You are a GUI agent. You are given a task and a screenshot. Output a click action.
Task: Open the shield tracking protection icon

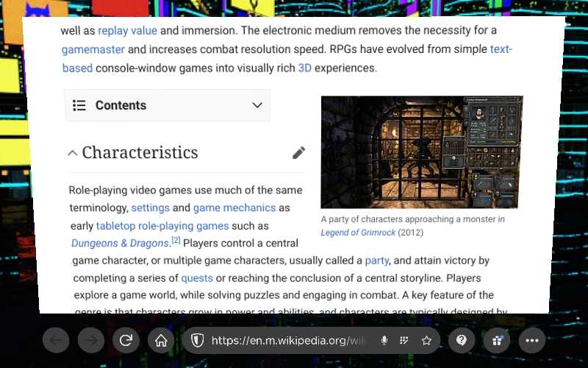(x=197, y=341)
